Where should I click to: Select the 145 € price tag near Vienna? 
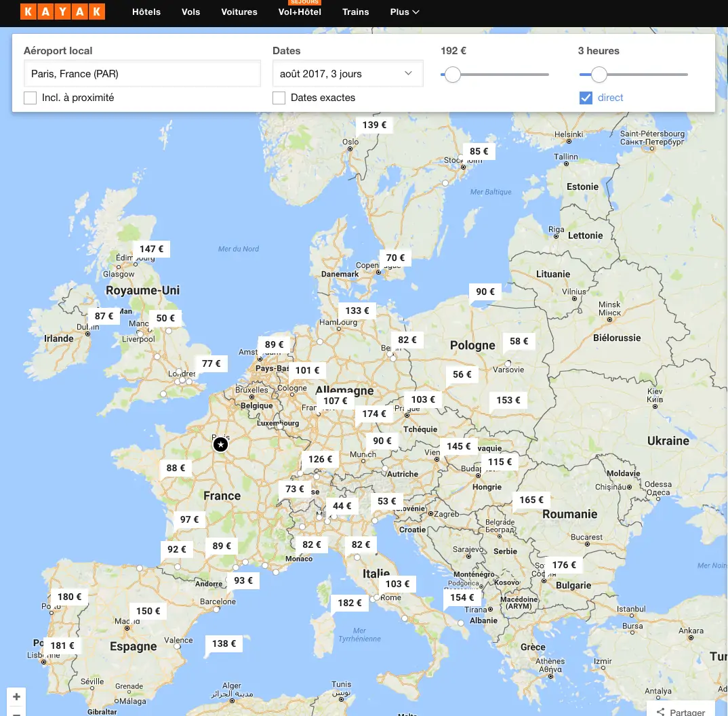click(x=459, y=446)
